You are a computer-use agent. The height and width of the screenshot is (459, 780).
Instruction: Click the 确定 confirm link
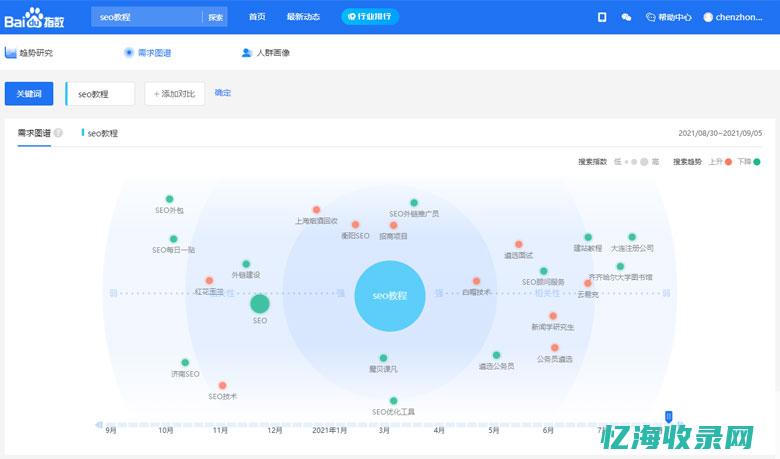pyautogui.click(x=222, y=92)
